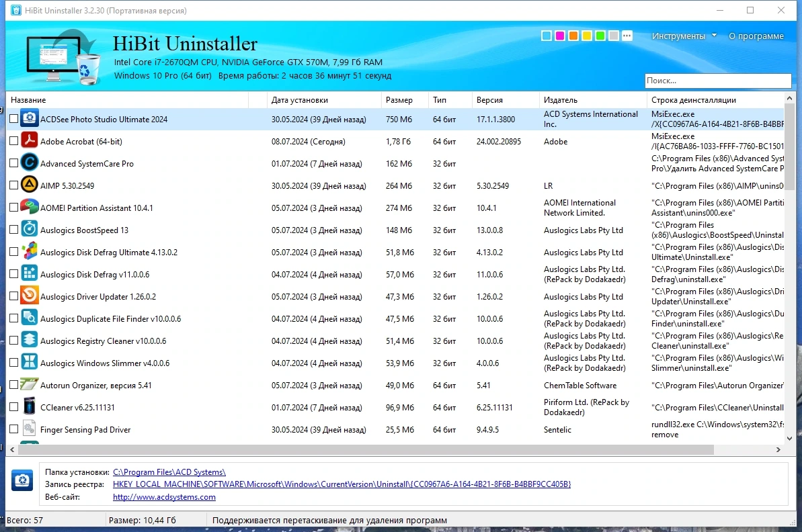
Task: Select the light blue theme color swatch
Action: tap(547, 35)
